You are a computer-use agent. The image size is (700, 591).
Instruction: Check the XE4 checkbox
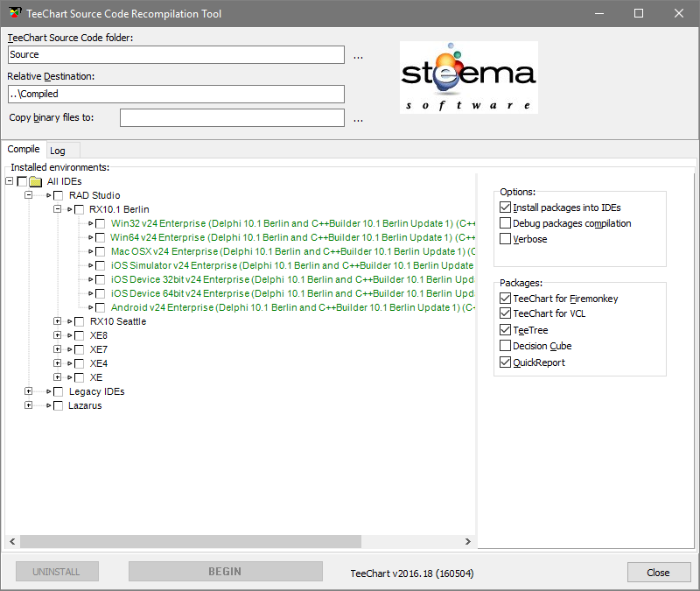coord(79,363)
